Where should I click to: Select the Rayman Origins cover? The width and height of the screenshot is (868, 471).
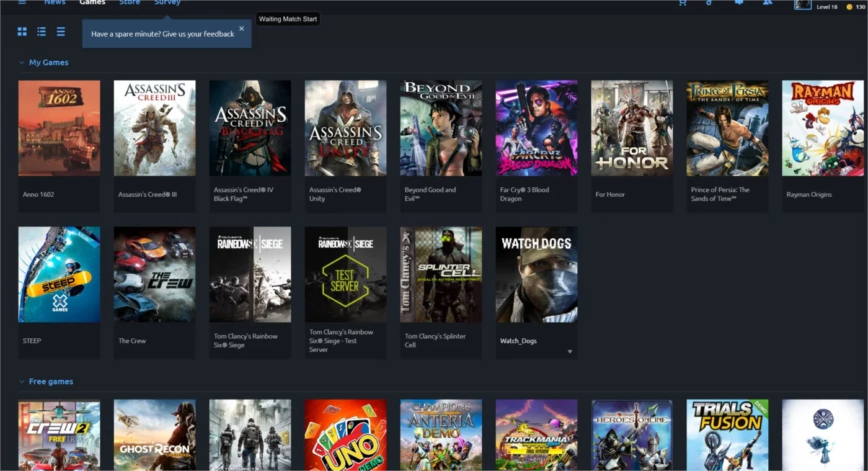(823, 128)
